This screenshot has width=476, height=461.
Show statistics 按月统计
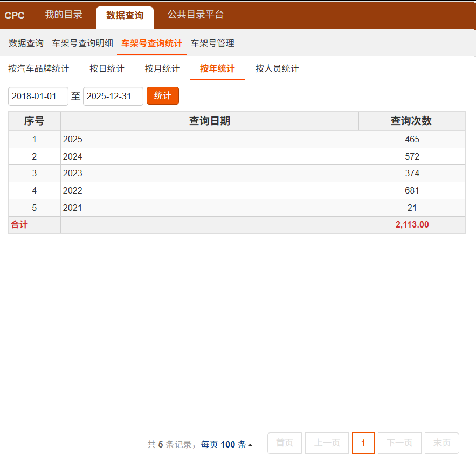[x=162, y=69]
